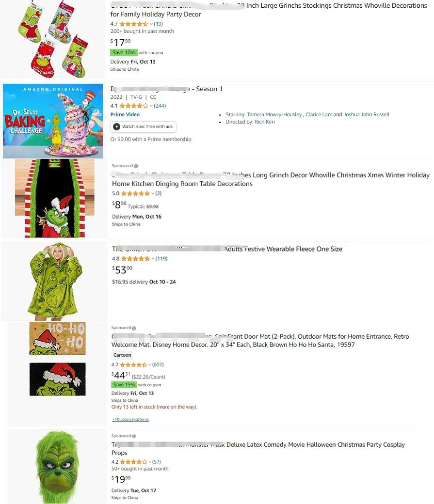Click the star rating of the Baking Challenge show

click(x=134, y=106)
